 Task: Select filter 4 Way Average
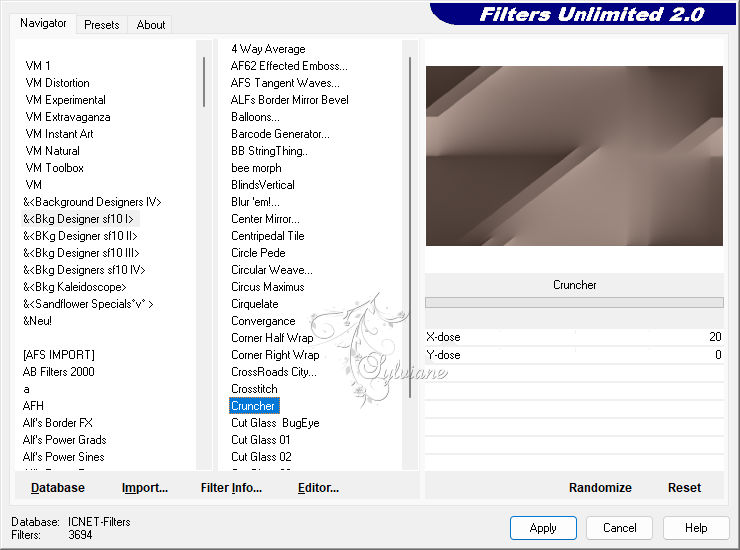pyautogui.click(x=268, y=49)
